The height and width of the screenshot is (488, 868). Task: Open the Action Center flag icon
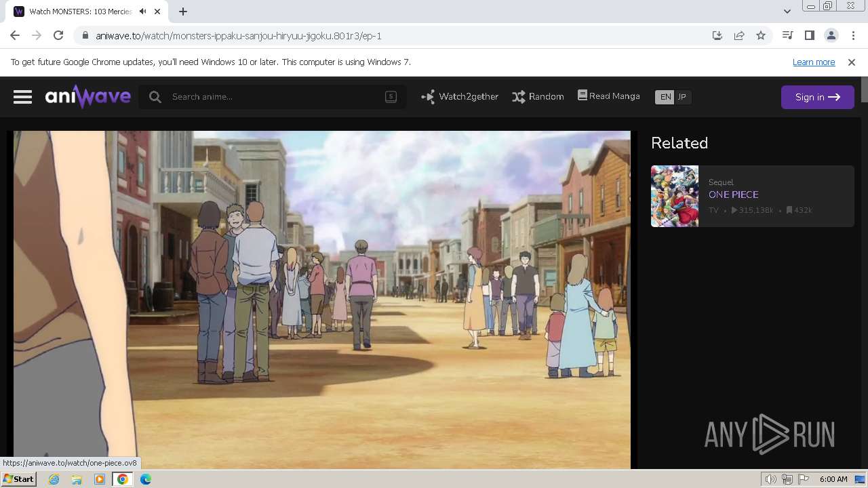point(804,479)
